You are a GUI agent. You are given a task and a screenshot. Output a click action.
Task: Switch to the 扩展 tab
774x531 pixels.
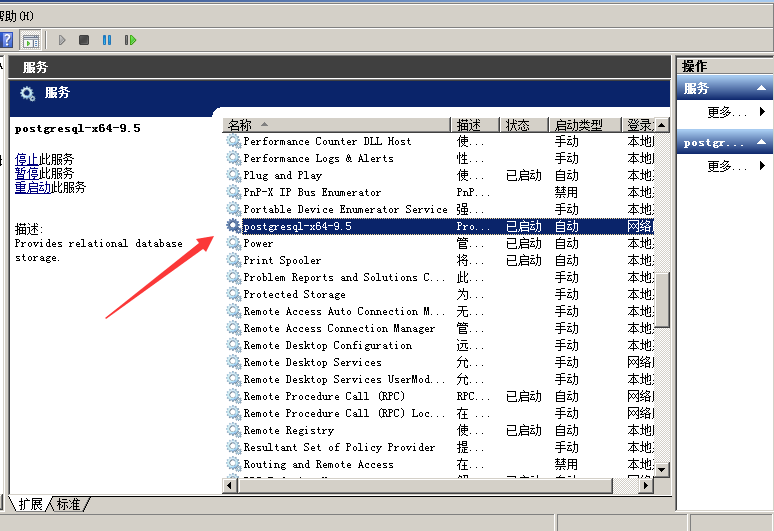click(x=30, y=504)
